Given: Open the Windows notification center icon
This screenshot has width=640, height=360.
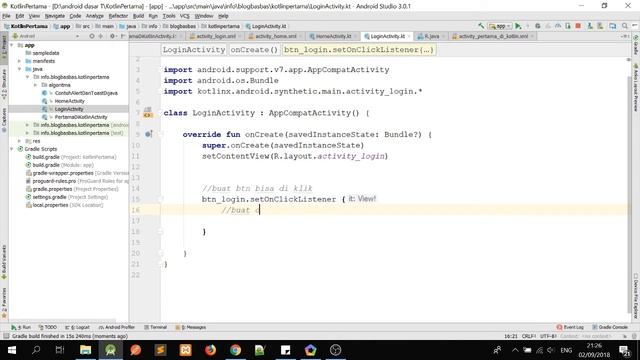Looking at the screenshot, I should click(624, 350).
